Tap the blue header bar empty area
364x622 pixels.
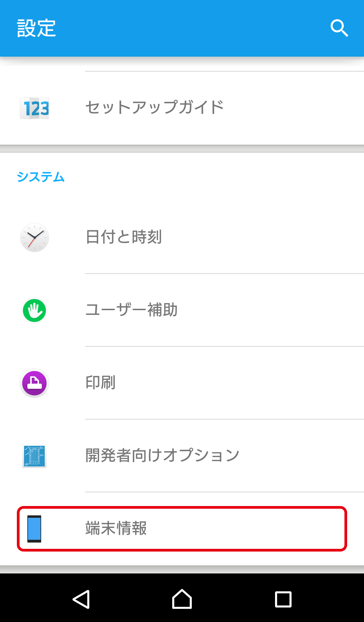(192, 28)
